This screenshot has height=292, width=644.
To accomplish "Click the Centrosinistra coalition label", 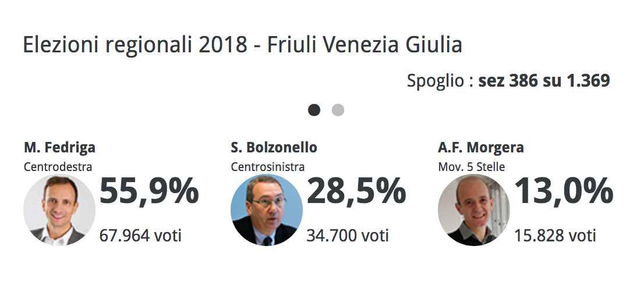I will pyautogui.click(x=267, y=167).
